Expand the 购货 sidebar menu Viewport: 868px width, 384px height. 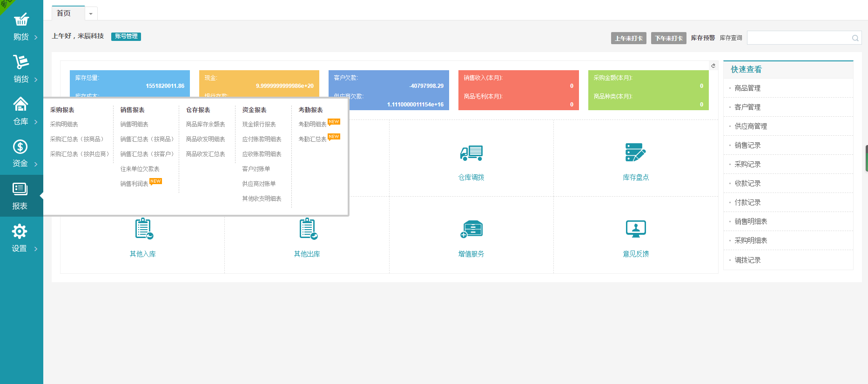(x=21, y=27)
